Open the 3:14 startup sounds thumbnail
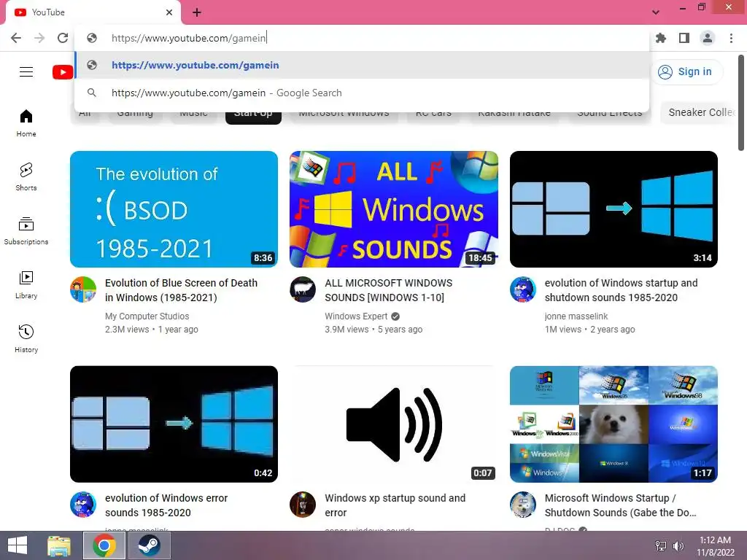Image resolution: width=747 pixels, height=560 pixels. coord(614,209)
